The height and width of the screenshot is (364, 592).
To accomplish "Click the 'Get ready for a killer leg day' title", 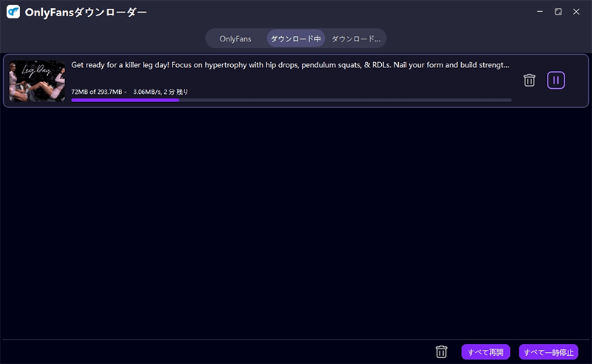I will [290, 65].
